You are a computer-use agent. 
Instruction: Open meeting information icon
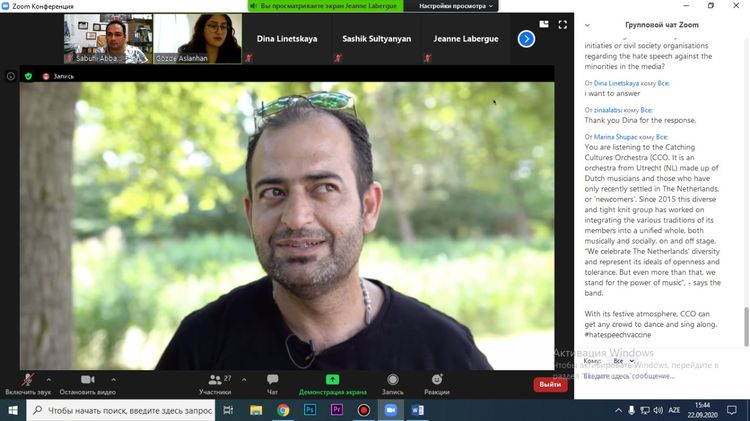pyautogui.click(x=11, y=76)
